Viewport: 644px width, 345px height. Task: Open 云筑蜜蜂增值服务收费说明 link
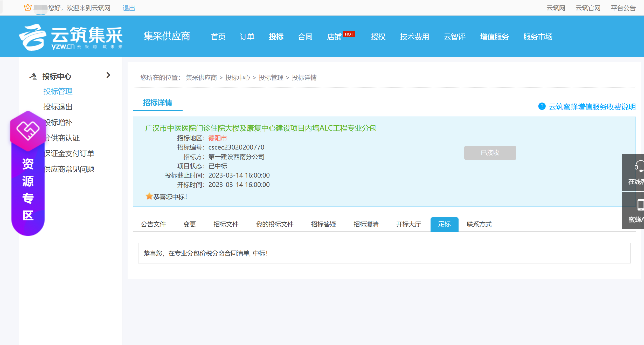[x=592, y=107]
